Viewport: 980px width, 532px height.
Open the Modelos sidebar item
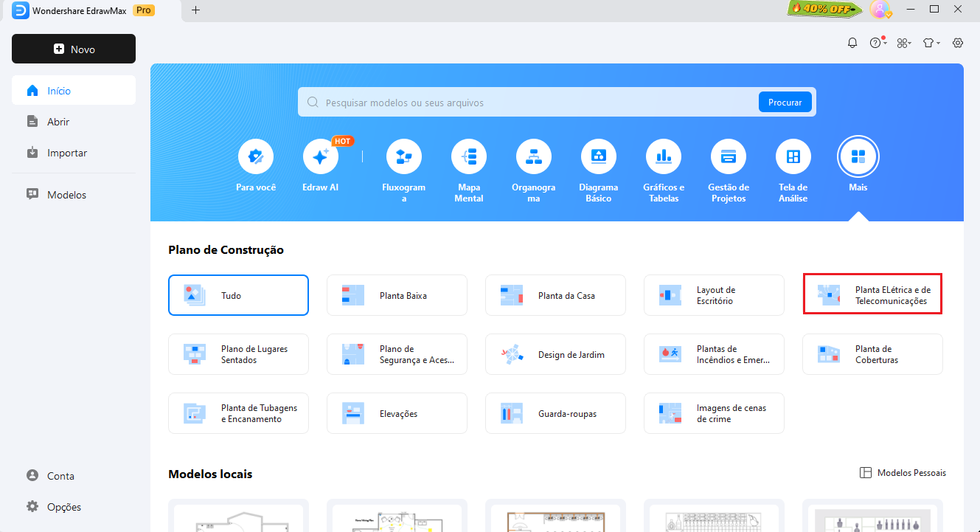pos(66,195)
